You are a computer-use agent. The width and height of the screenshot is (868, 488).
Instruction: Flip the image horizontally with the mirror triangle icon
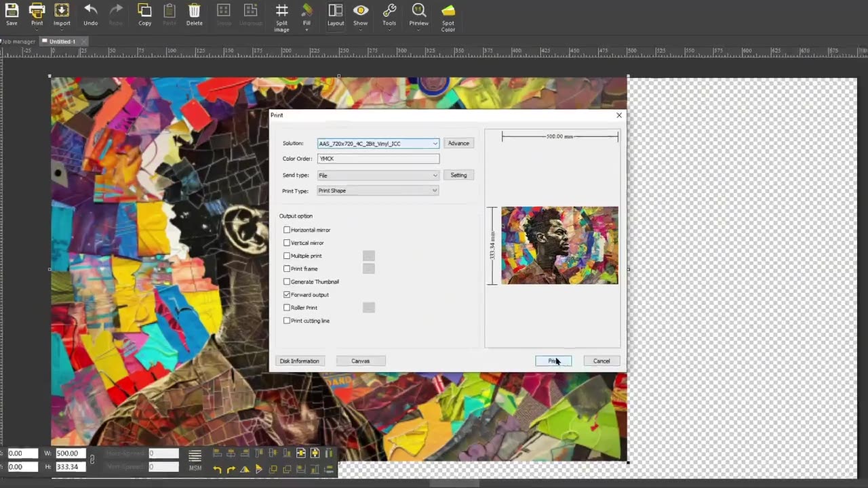click(x=245, y=469)
